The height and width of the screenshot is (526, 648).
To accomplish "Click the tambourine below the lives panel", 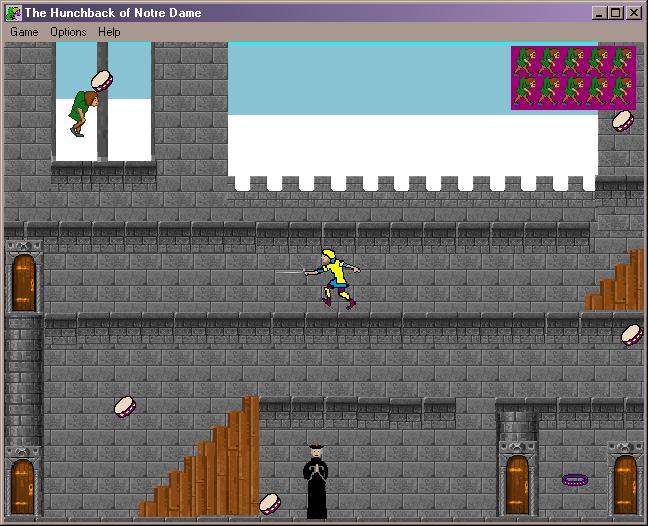I will point(623,121).
